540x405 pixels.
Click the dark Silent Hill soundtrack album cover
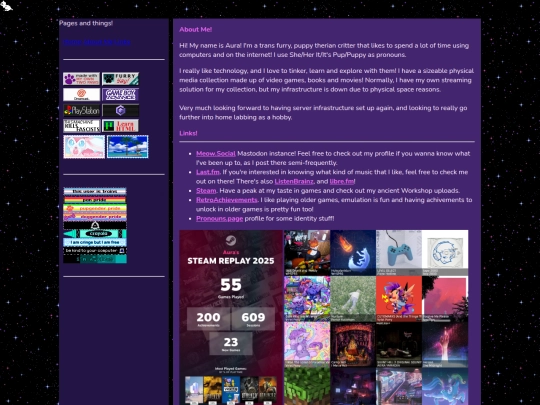tap(399, 345)
